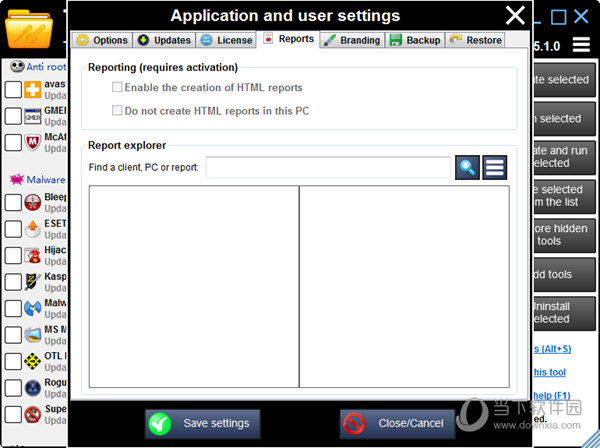Click the MS M tool icon

pyautogui.click(x=33, y=335)
